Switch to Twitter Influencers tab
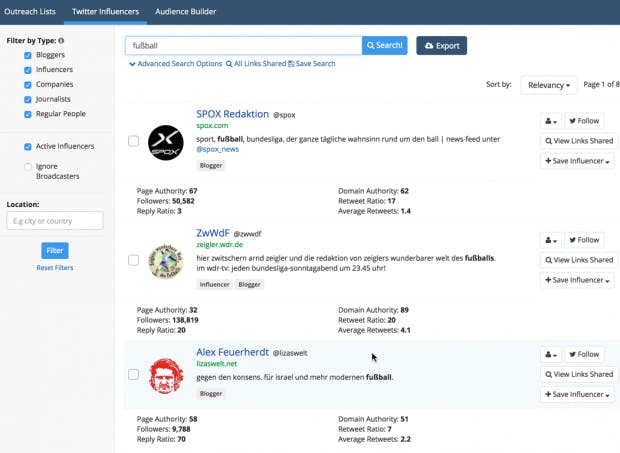Image resolution: width=620 pixels, height=453 pixels. (x=106, y=11)
